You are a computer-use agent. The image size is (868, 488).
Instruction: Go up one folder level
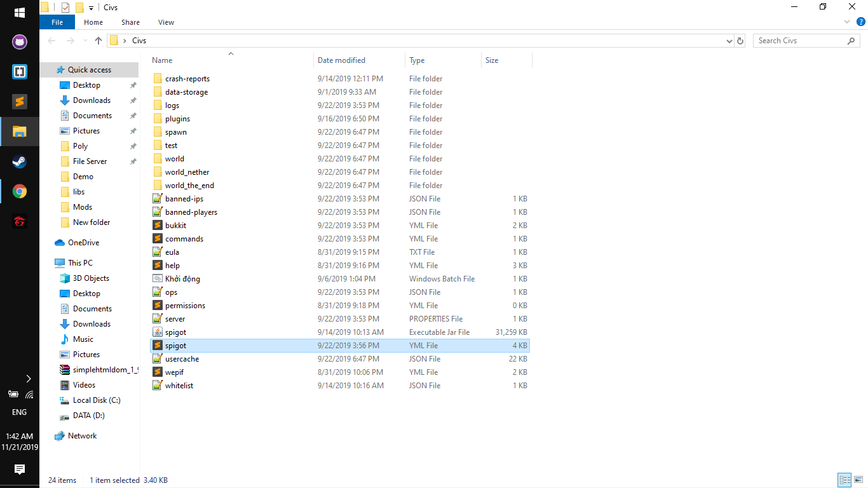click(x=98, y=41)
